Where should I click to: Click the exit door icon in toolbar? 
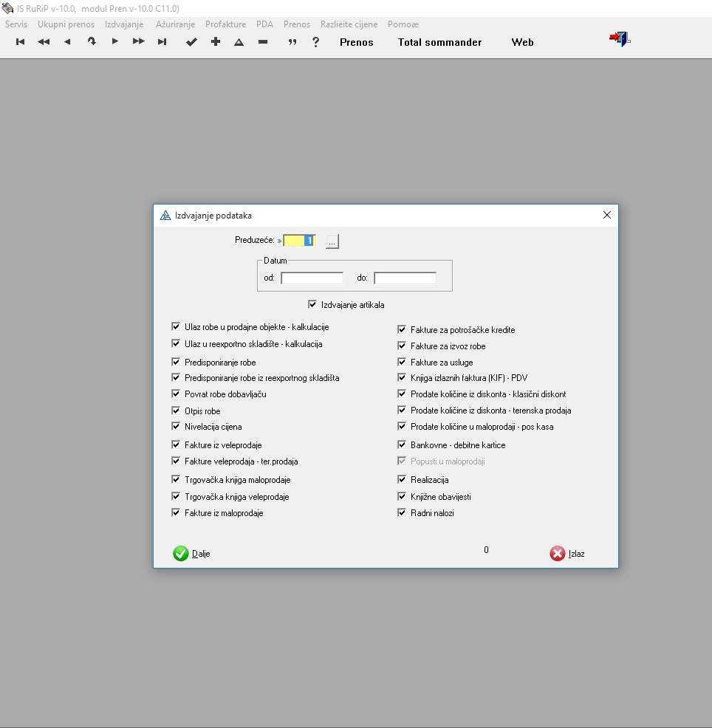point(619,39)
